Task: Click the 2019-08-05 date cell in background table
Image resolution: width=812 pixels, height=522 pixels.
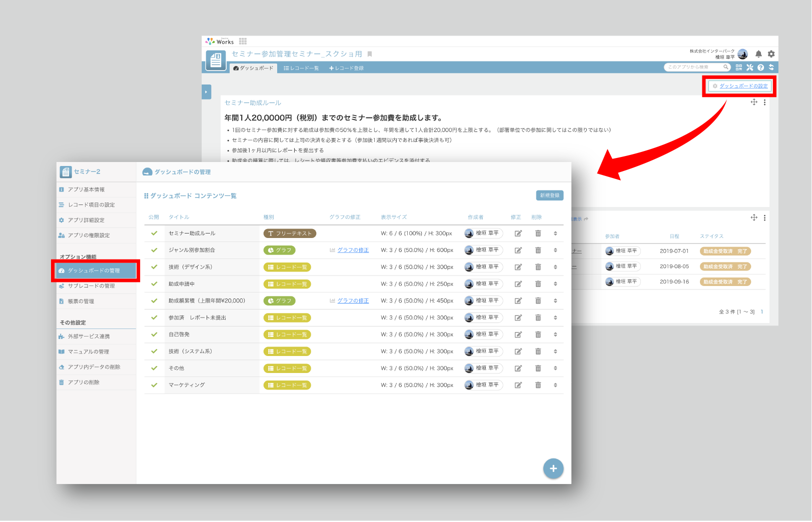Action: (674, 266)
